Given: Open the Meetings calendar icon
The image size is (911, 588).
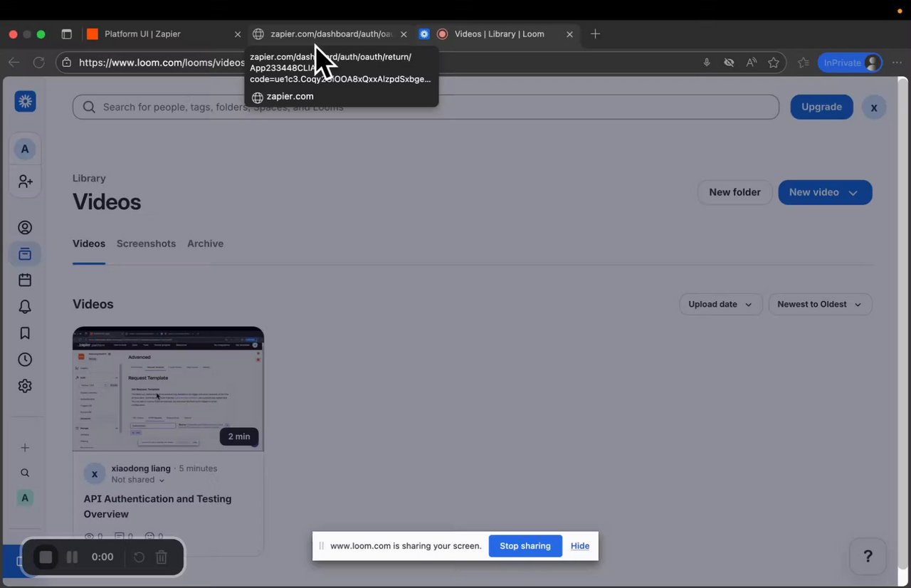Looking at the screenshot, I should [25, 280].
